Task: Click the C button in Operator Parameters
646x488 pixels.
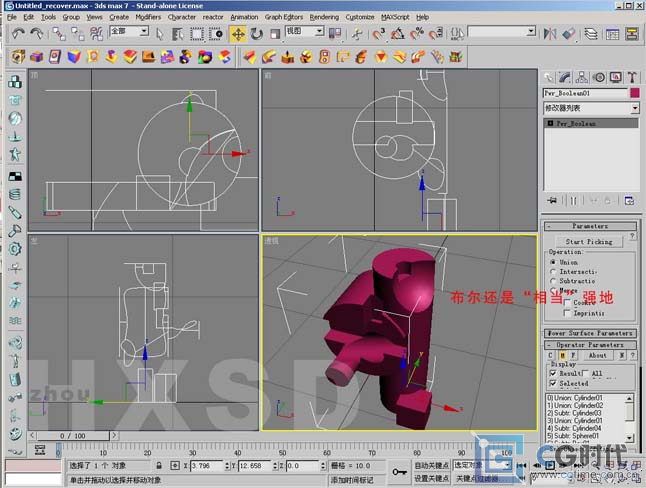Action: [x=550, y=355]
